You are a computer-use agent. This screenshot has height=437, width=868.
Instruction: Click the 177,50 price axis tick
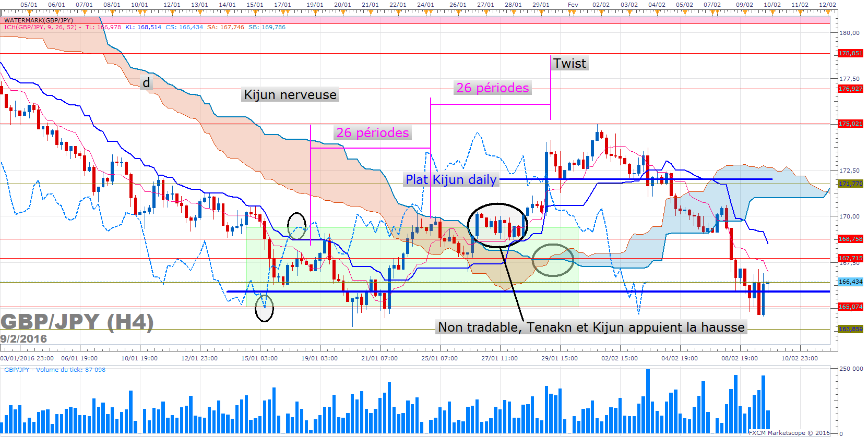pyautogui.click(x=849, y=79)
